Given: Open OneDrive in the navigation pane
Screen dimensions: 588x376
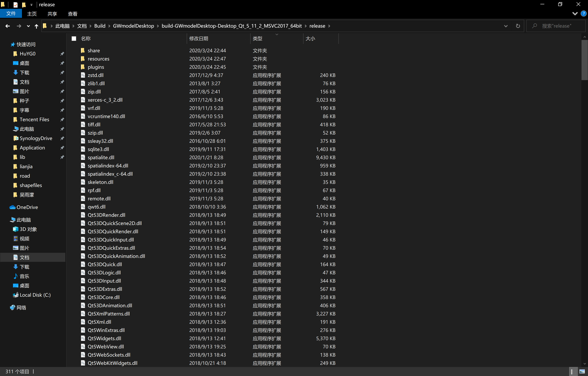Looking at the screenshot, I should 27,207.
